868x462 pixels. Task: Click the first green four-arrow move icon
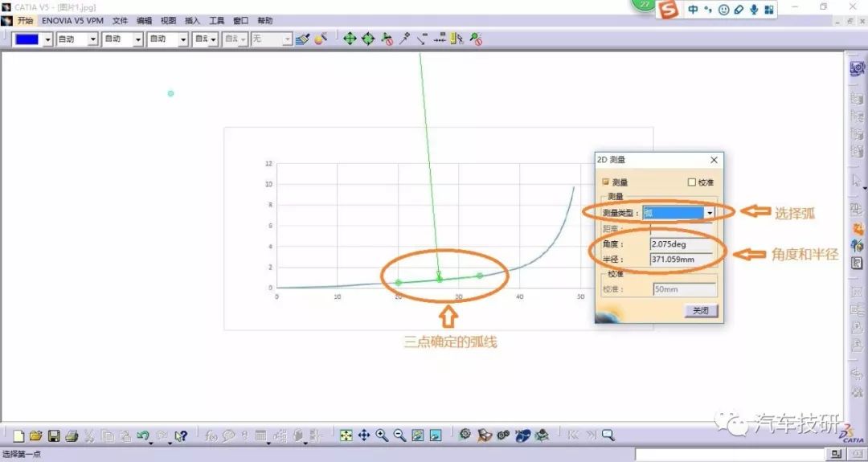(x=350, y=39)
